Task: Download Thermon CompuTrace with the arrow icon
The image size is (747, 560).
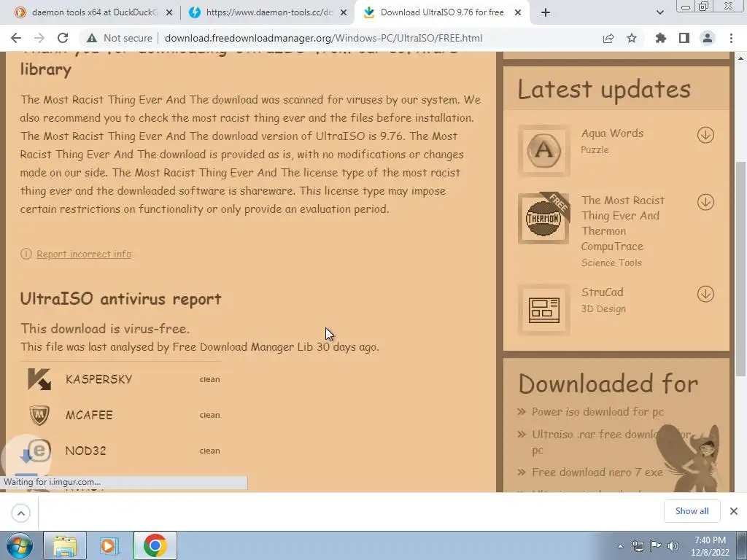Action: (x=705, y=203)
